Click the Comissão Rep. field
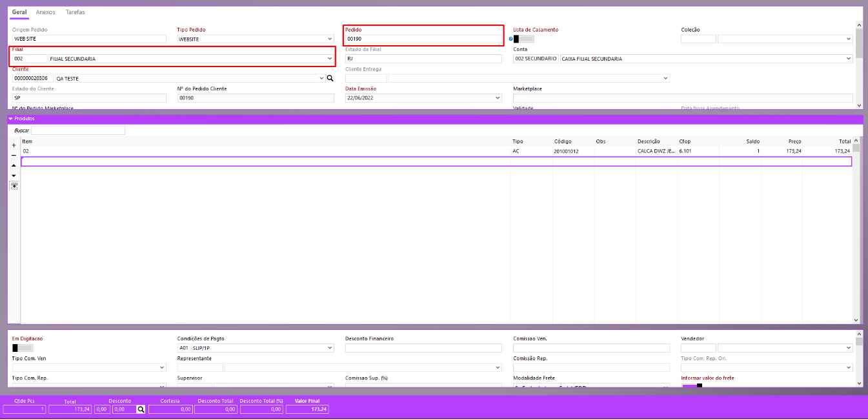Image resolution: width=868 pixels, height=419 pixels. [592, 367]
